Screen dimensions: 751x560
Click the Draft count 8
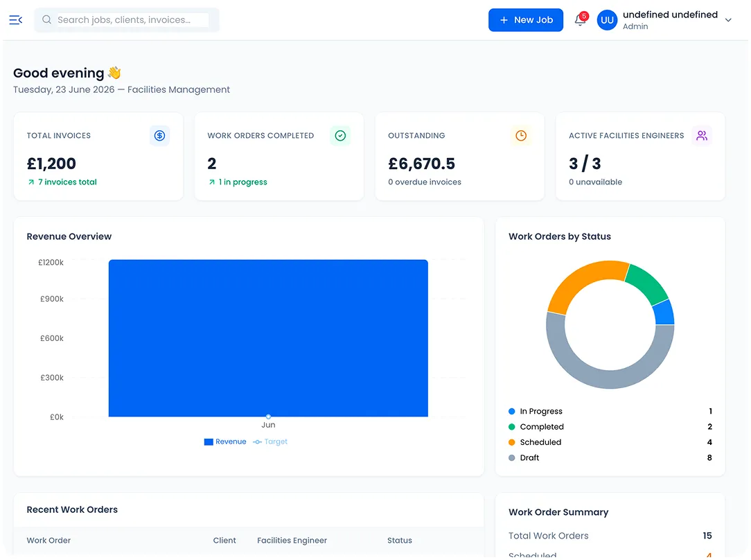709,458
